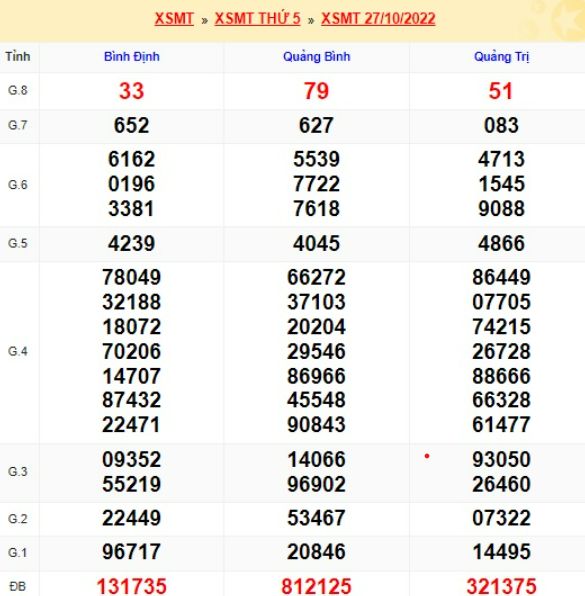585x596 pixels.
Task: Select G.5 number 4045
Action: coord(317,243)
